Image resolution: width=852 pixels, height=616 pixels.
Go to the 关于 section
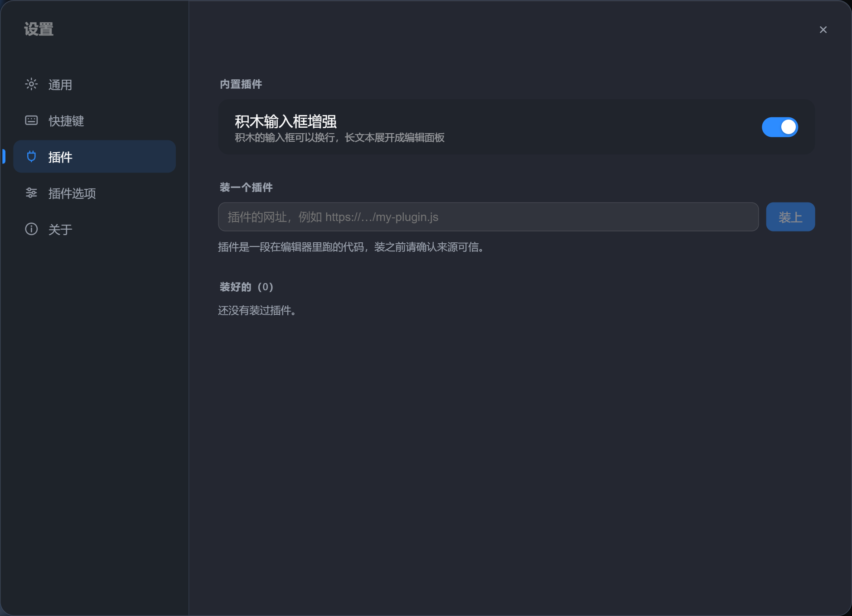[x=94, y=229]
